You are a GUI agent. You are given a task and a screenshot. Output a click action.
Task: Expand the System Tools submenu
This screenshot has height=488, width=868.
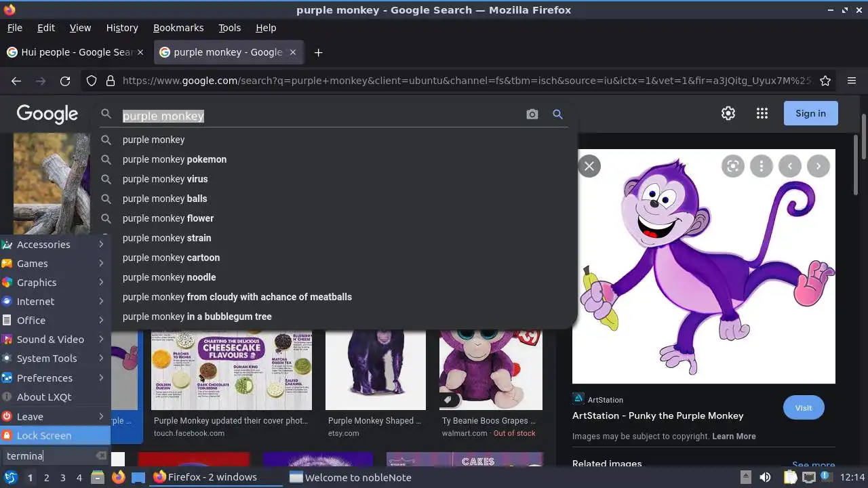point(55,359)
